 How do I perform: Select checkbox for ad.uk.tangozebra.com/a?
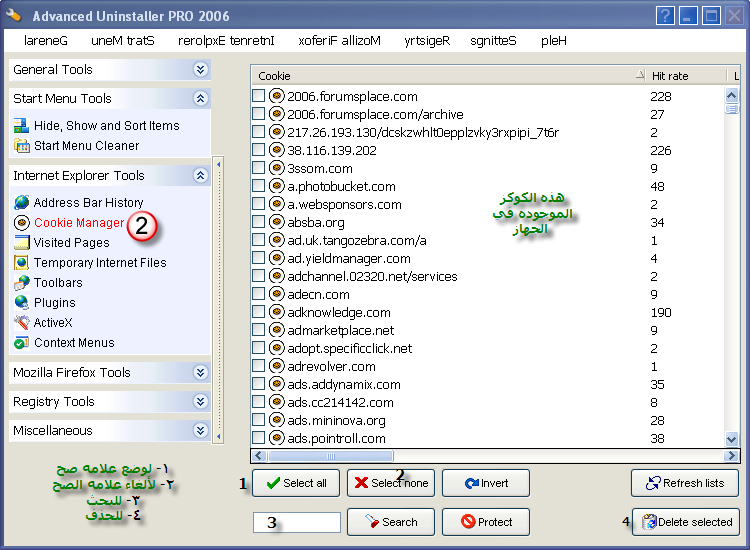[258, 240]
